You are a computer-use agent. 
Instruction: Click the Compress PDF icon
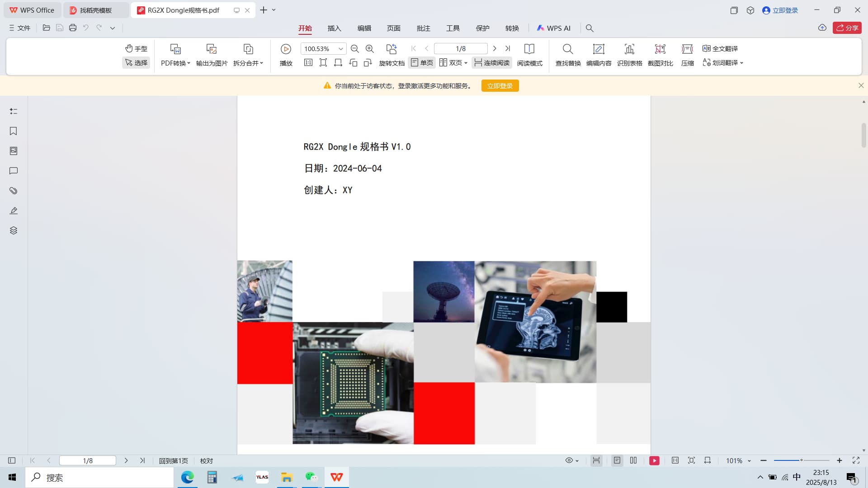pos(687,49)
